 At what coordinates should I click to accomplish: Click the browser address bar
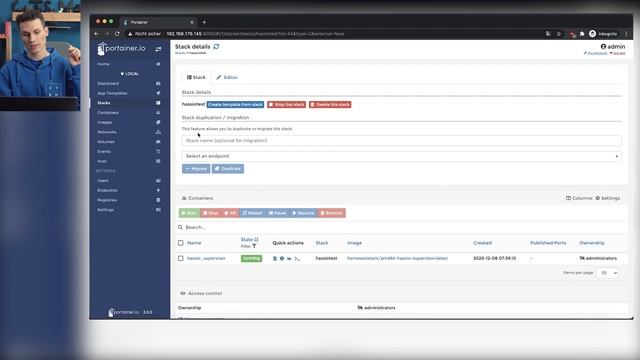(335, 33)
